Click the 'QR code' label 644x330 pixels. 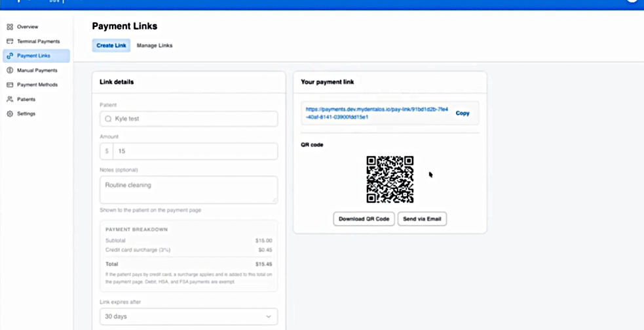312,145
